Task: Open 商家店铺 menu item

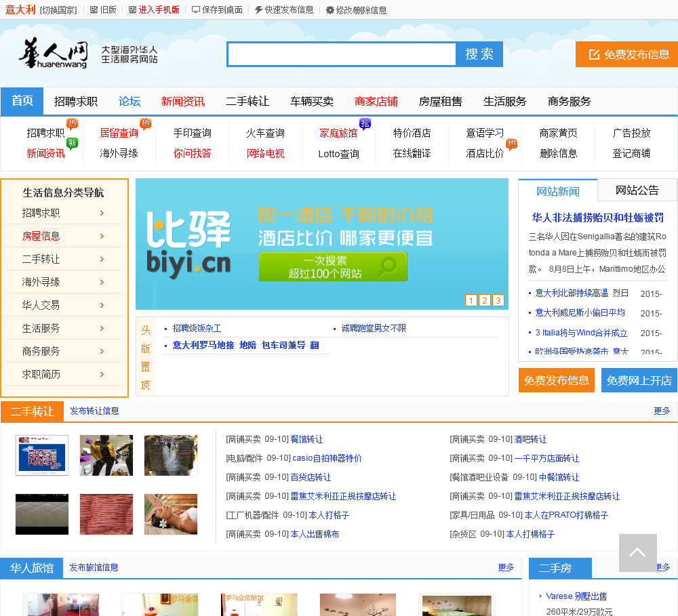Action: click(376, 101)
